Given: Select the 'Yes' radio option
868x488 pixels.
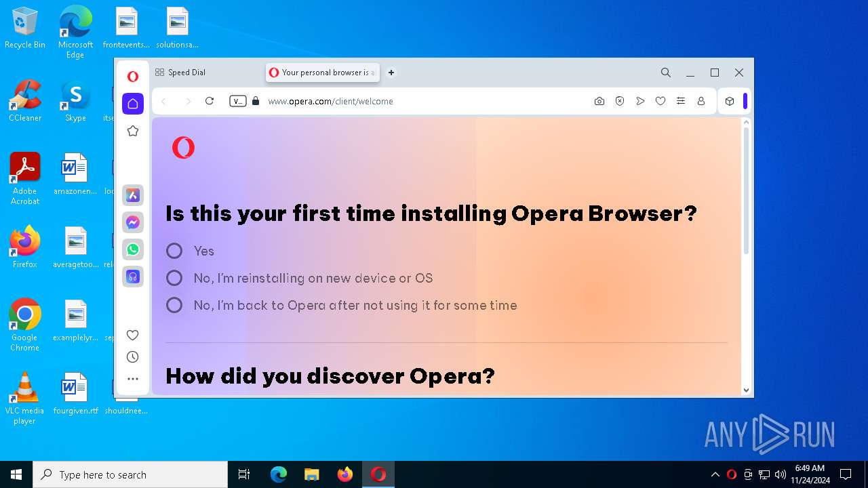Looking at the screenshot, I should (174, 251).
